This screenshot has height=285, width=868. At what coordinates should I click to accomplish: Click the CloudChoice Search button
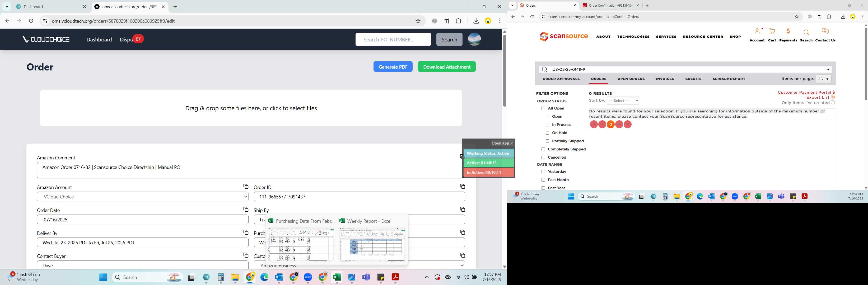click(x=449, y=39)
